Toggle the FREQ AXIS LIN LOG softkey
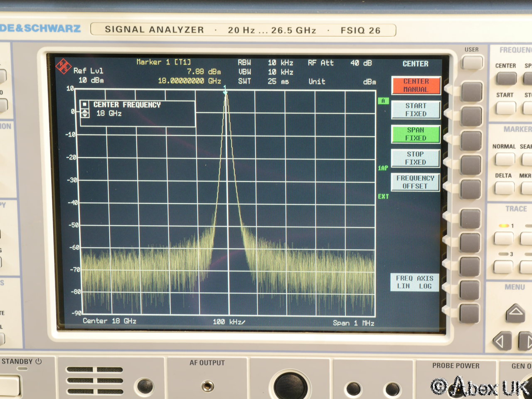This screenshot has width=532, height=399. click(414, 282)
